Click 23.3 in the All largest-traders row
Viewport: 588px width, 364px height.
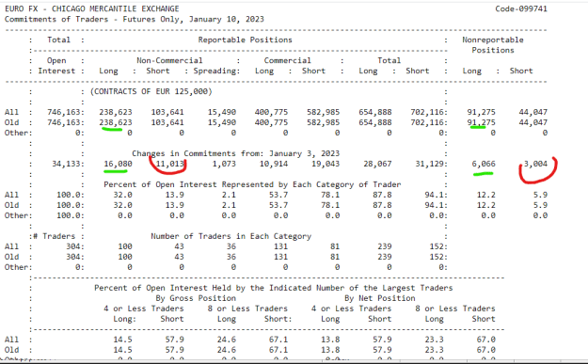click(x=435, y=340)
